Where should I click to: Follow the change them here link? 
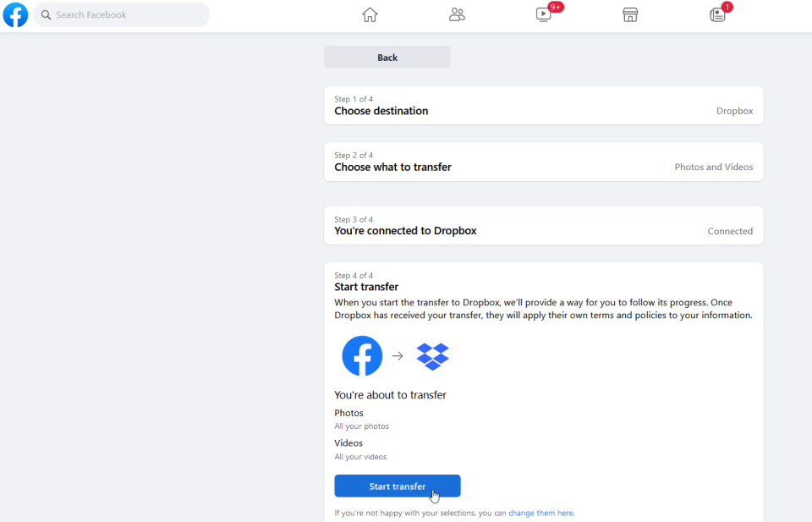coord(541,514)
